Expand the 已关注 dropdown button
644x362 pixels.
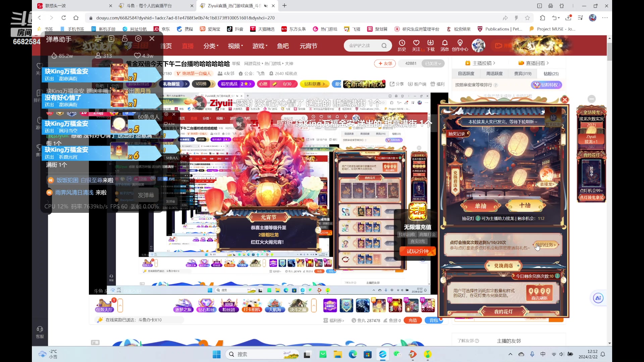coord(433,63)
